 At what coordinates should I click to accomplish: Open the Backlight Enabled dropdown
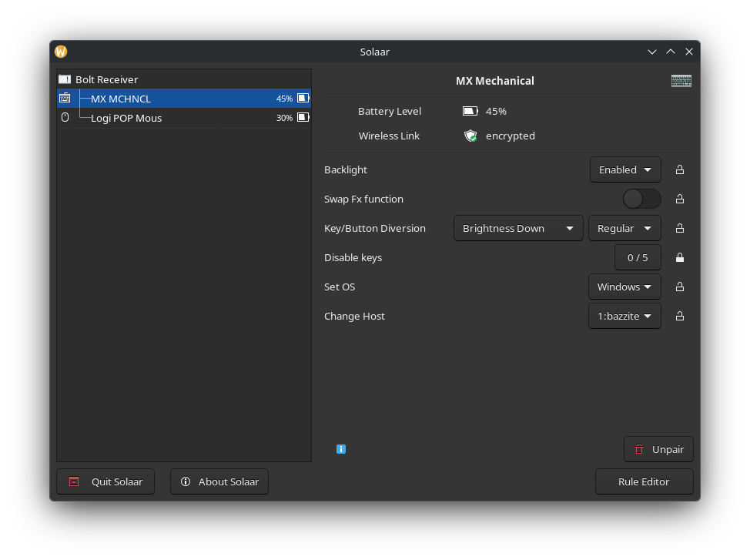624,169
